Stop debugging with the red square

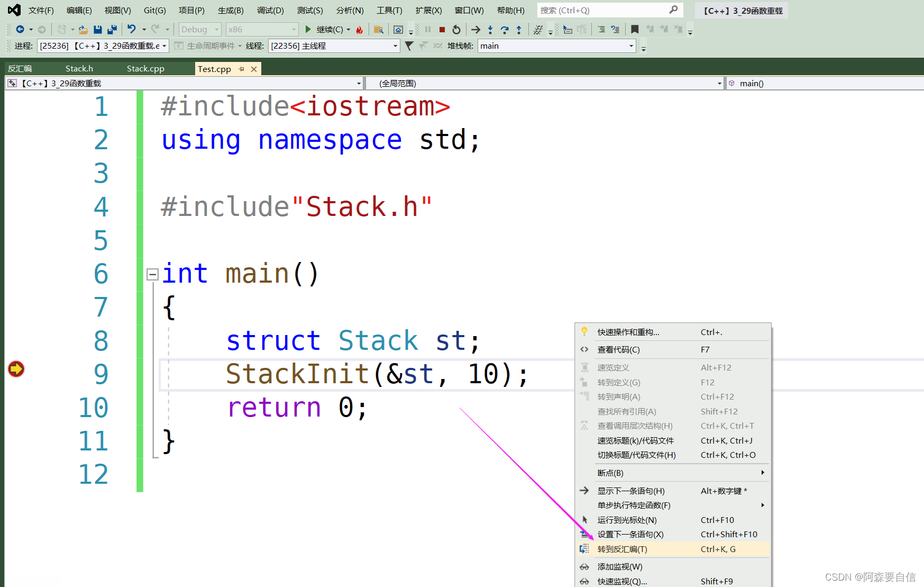(442, 30)
